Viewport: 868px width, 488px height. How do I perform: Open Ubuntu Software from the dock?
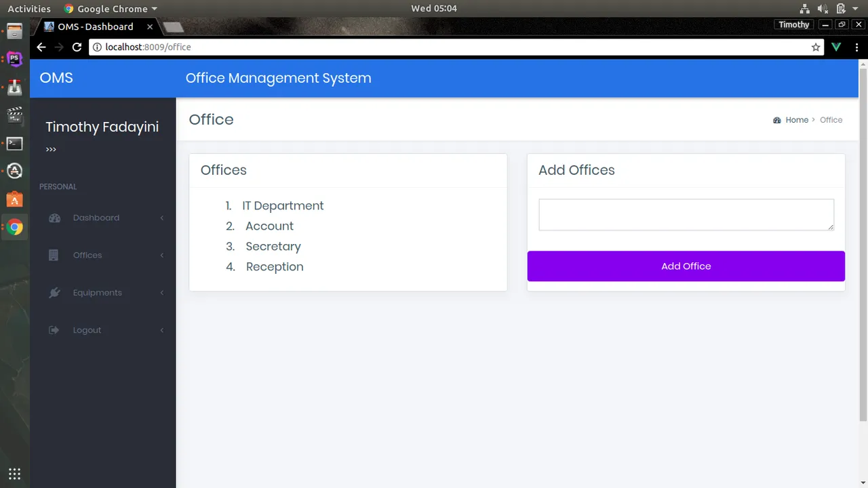[x=15, y=199]
